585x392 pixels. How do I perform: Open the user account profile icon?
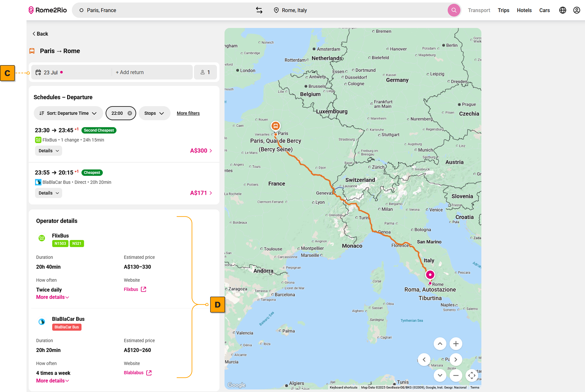577,10
